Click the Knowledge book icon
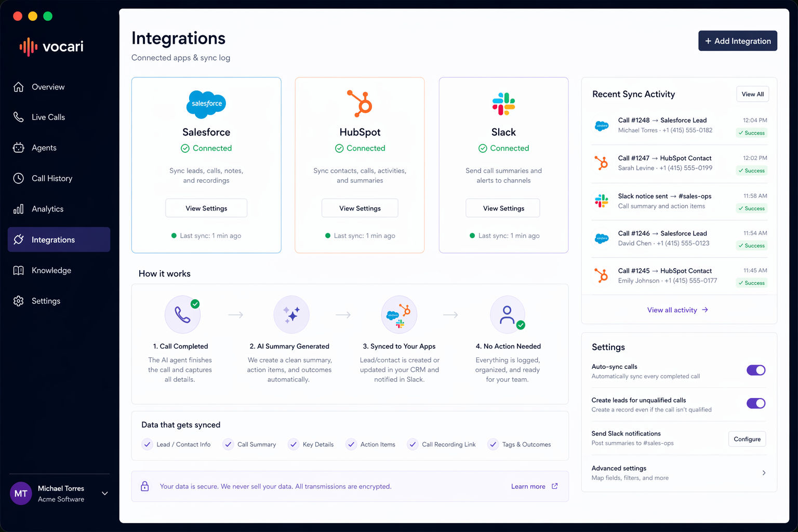The image size is (798, 532). [19, 270]
